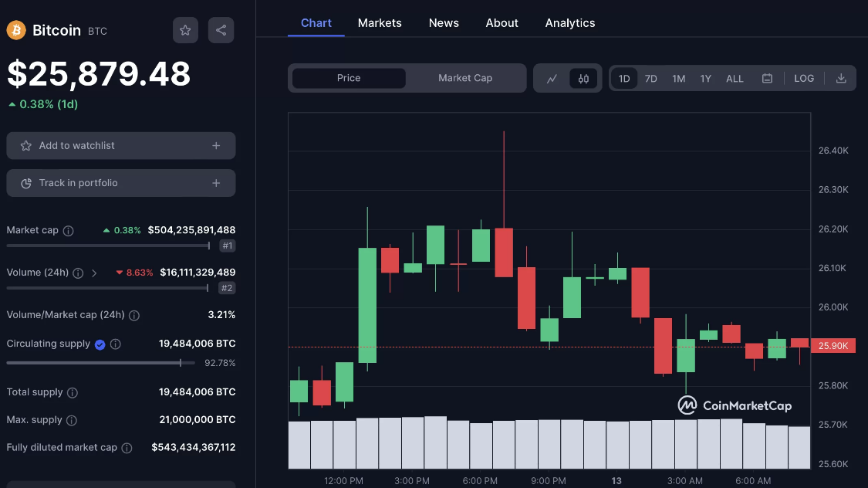868x488 pixels.
Task: Switch to the Markets tab
Action: coord(380,22)
